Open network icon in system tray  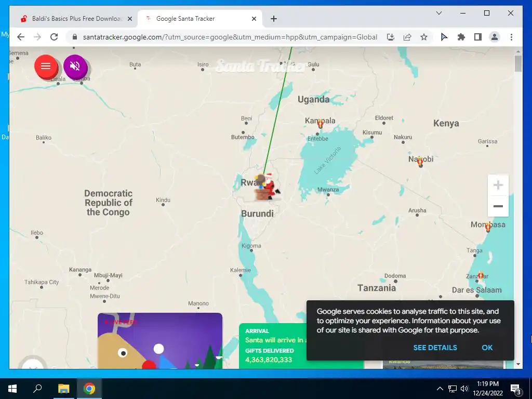click(x=453, y=389)
